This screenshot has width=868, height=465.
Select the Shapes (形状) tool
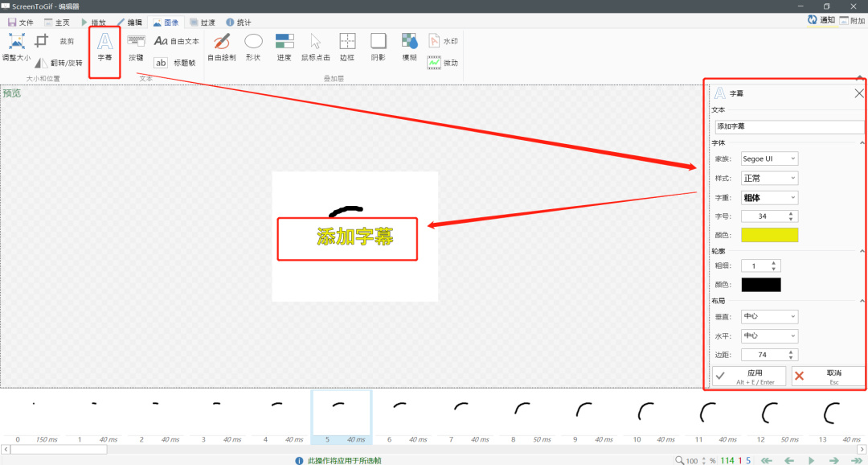(x=253, y=47)
